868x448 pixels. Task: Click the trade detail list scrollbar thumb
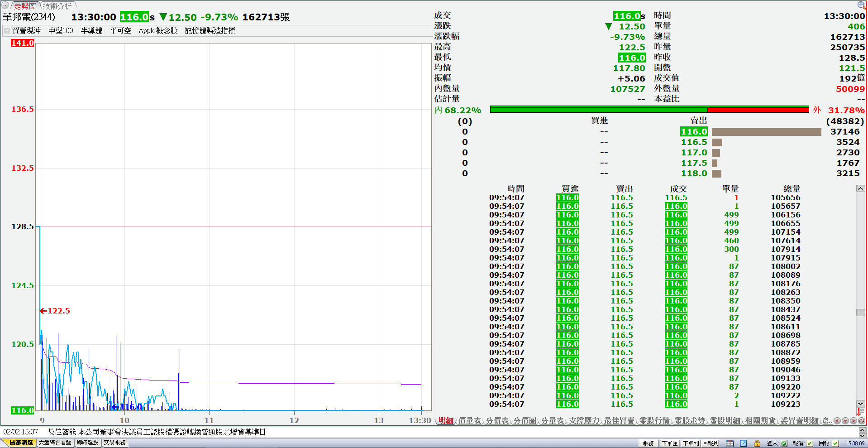click(860, 313)
